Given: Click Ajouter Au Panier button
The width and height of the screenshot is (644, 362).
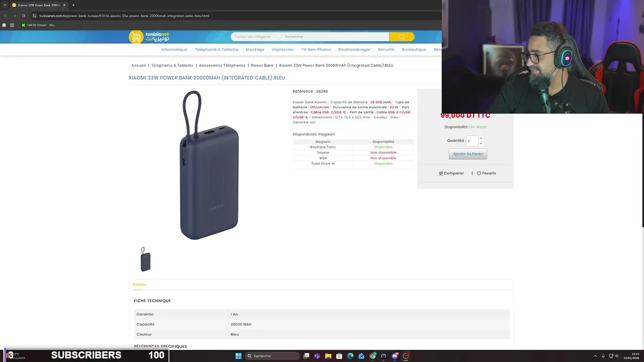Looking at the screenshot, I should (468, 154).
